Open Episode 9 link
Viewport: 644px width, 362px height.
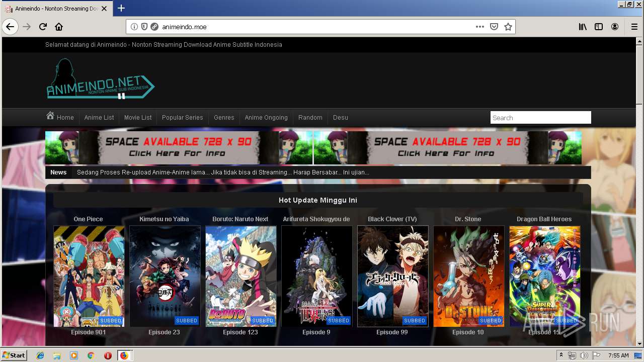(x=316, y=332)
